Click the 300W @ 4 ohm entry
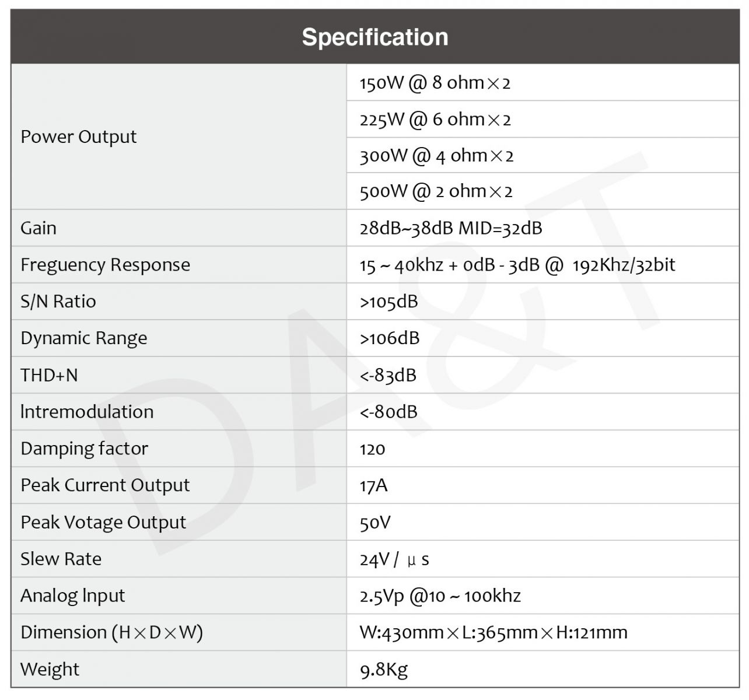The image size is (749, 700). coord(436,156)
